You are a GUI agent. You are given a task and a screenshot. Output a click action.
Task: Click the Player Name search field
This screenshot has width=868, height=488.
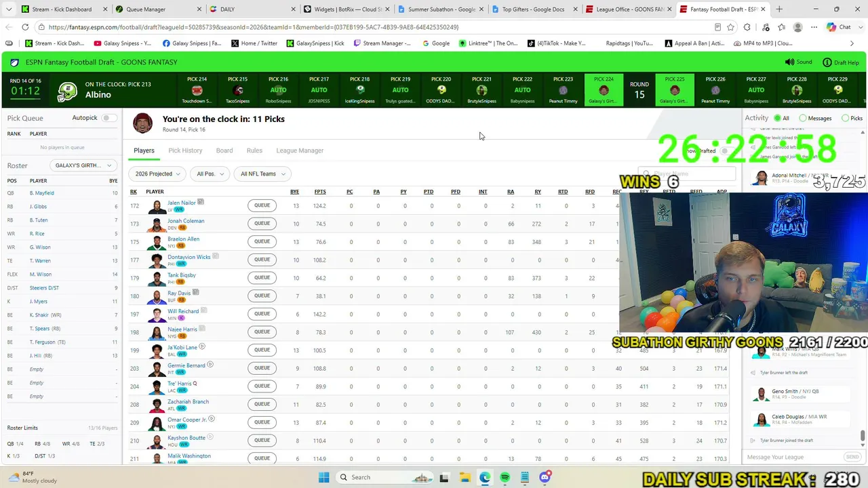687,174
